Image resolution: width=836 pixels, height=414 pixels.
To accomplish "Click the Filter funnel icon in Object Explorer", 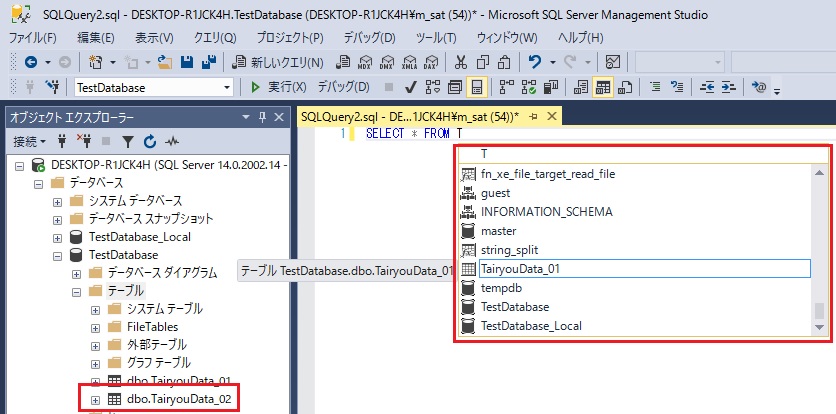I will tap(128, 141).
